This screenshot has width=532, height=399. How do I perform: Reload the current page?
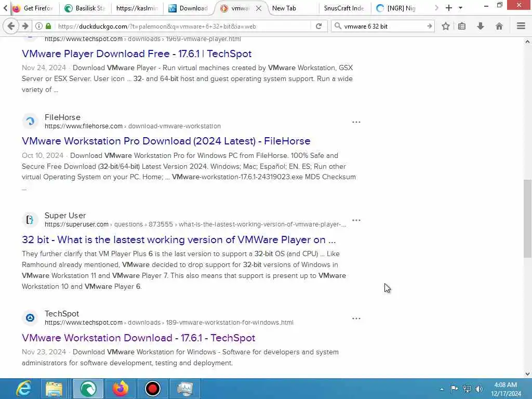(x=318, y=26)
